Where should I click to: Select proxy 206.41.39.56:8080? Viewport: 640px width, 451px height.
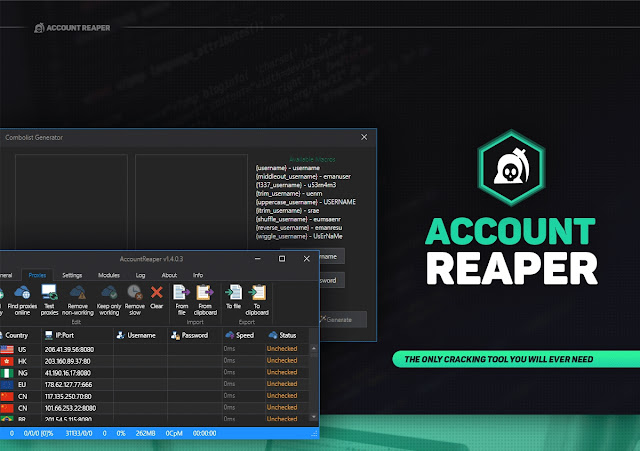click(x=69, y=349)
